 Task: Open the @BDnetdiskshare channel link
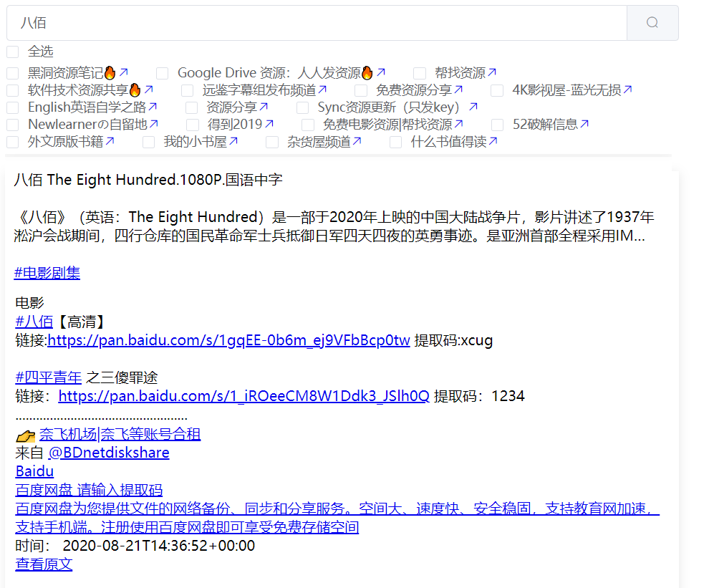(109, 453)
